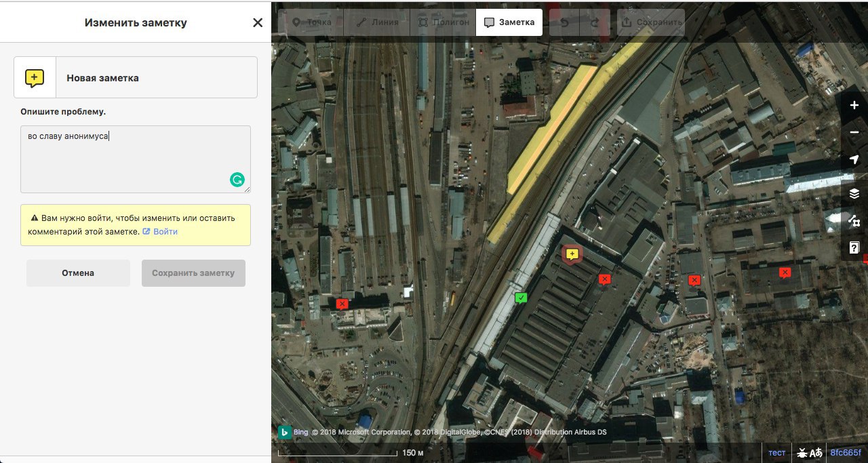Image resolution: width=868 pixels, height=463 pixels.
Task: Redo the edit with the toolbar arrow
Action: coord(595,22)
